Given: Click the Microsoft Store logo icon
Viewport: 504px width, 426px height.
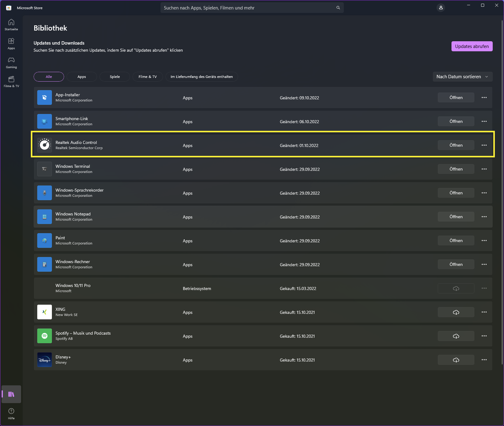Looking at the screenshot, I should [x=9, y=8].
